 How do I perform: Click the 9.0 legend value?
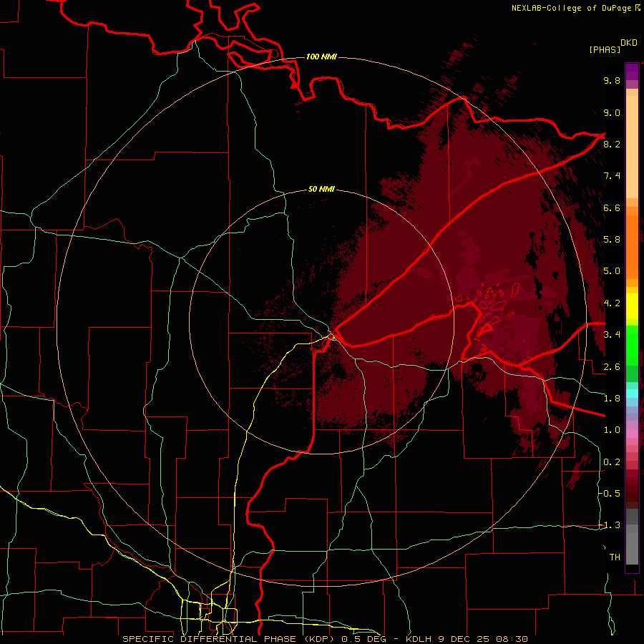[x=612, y=112]
